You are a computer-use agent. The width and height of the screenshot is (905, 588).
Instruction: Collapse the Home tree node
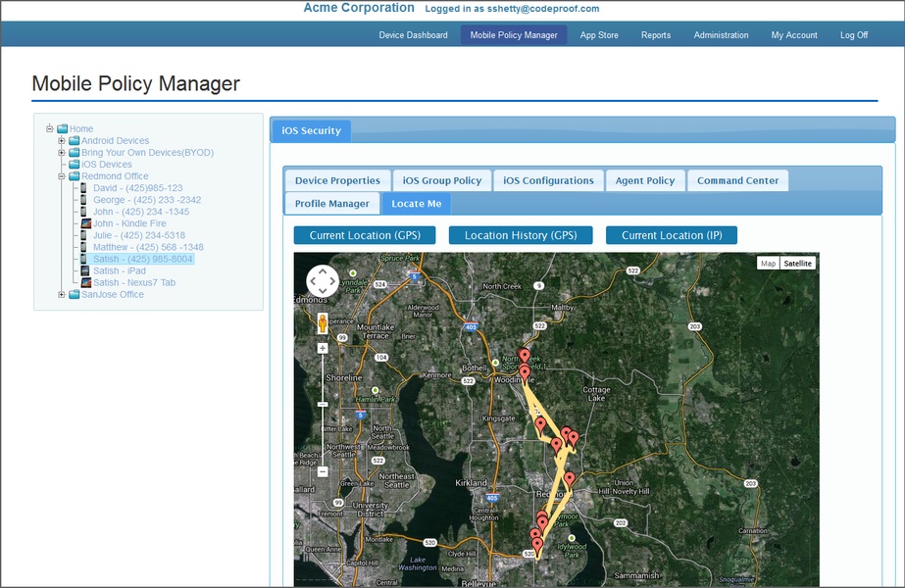50,128
